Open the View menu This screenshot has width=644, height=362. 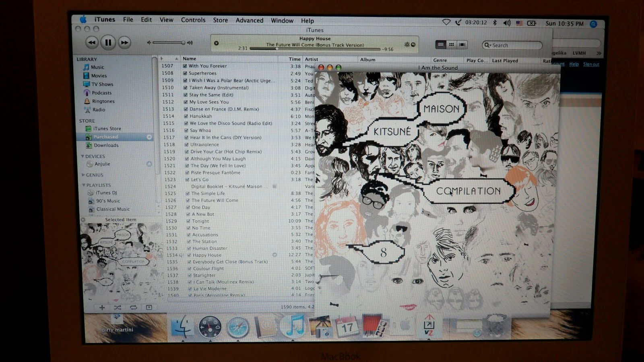click(166, 20)
